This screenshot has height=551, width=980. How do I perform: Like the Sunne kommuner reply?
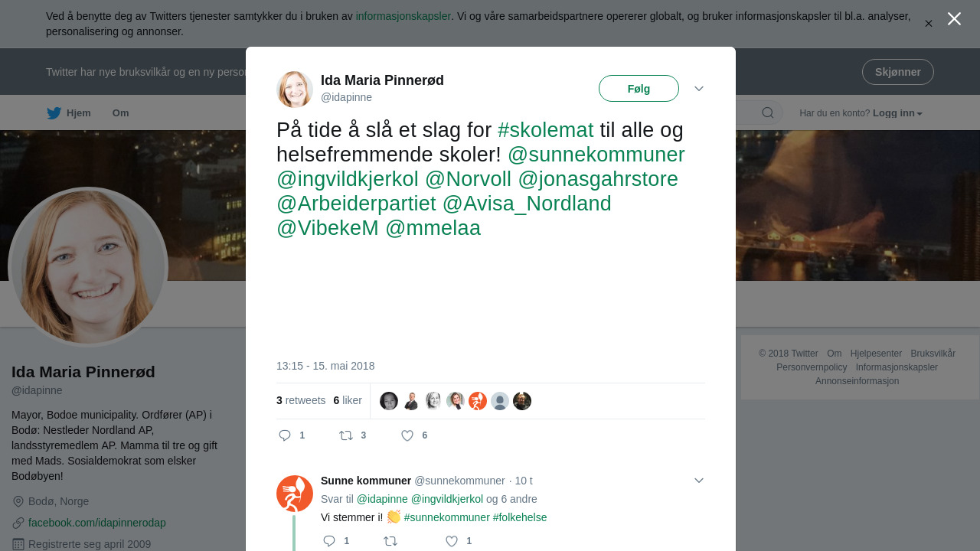point(452,541)
